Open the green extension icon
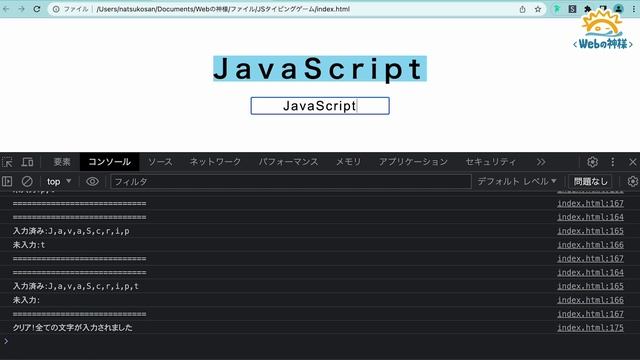Image resolution: width=640 pixels, height=360 pixels. (x=557, y=9)
